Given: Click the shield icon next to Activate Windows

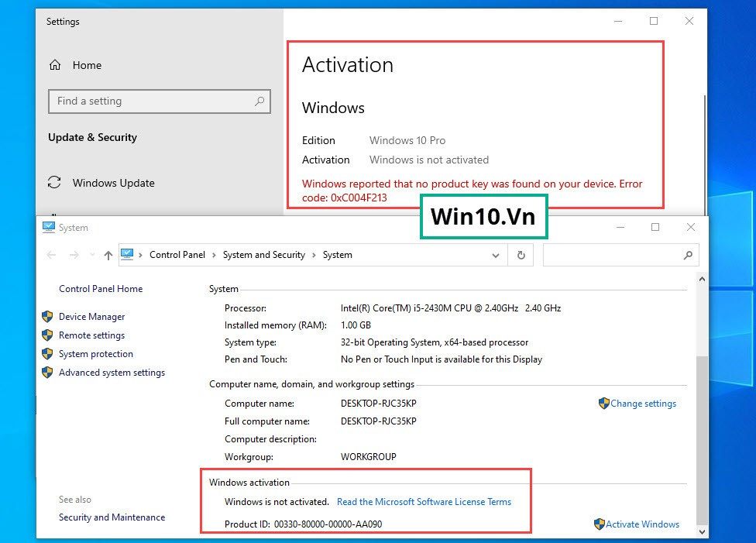Looking at the screenshot, I should pos(599,524).
